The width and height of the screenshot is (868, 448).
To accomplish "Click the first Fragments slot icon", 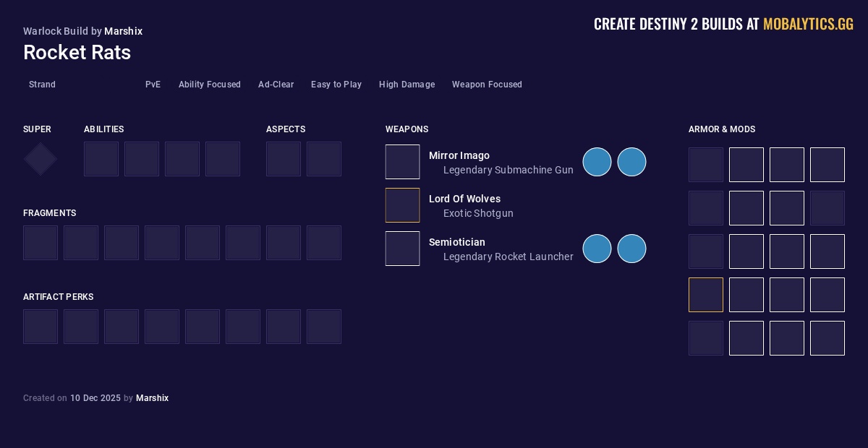I will tap(41, 243).
